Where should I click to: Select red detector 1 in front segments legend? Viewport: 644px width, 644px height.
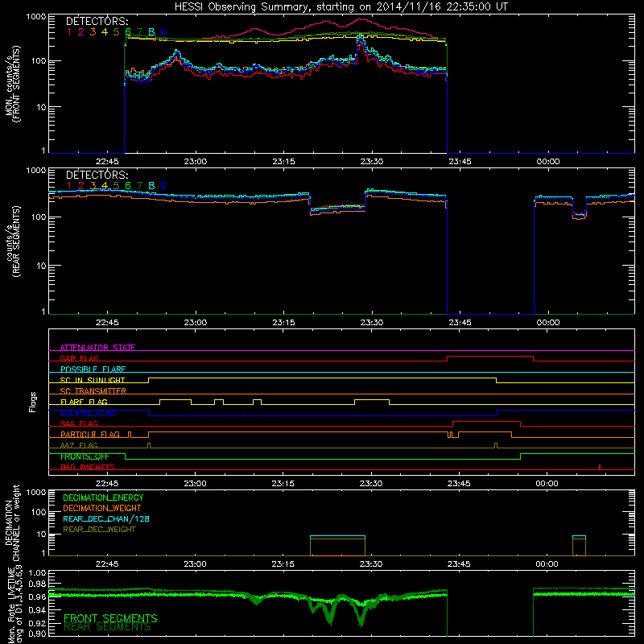tap(69, 31)
